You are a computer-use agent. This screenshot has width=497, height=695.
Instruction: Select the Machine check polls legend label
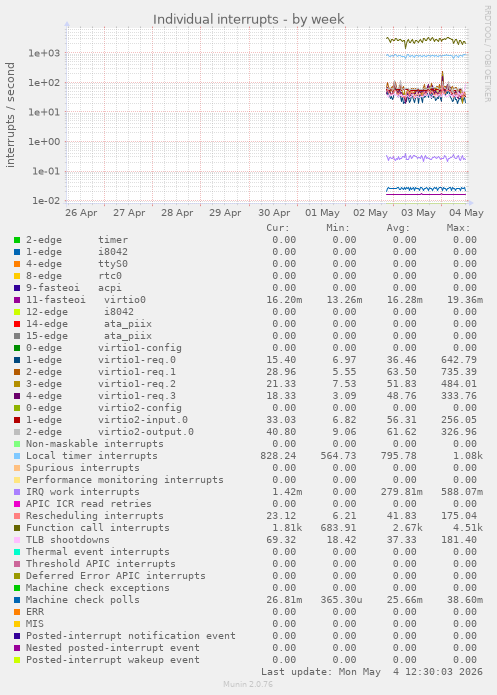(82, 600)
